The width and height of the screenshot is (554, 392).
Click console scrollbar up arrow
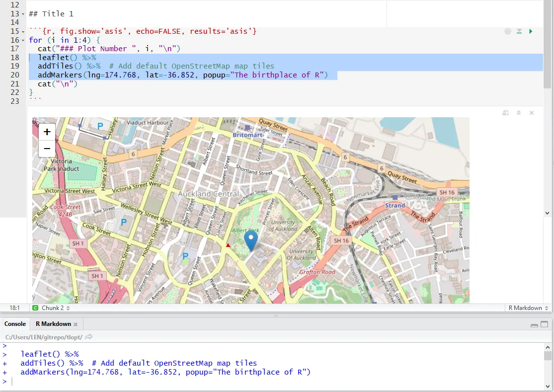coord(547,347)
